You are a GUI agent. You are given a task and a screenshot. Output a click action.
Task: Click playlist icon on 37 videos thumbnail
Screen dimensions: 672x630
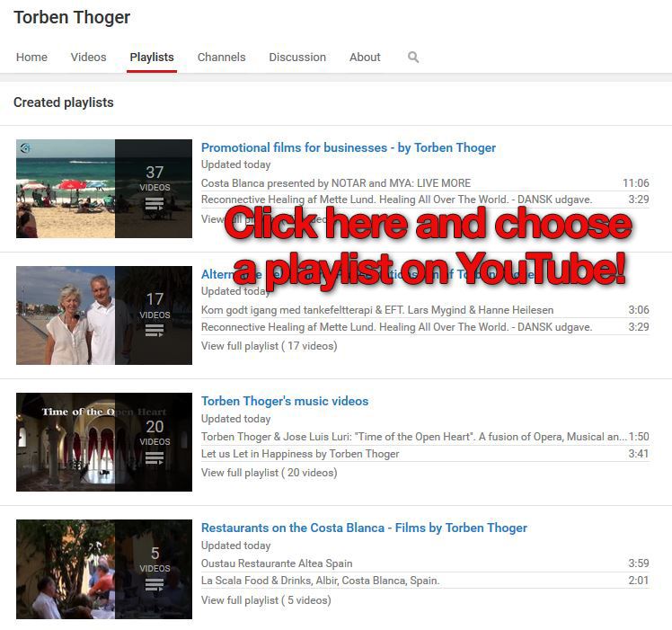(155, 204)
